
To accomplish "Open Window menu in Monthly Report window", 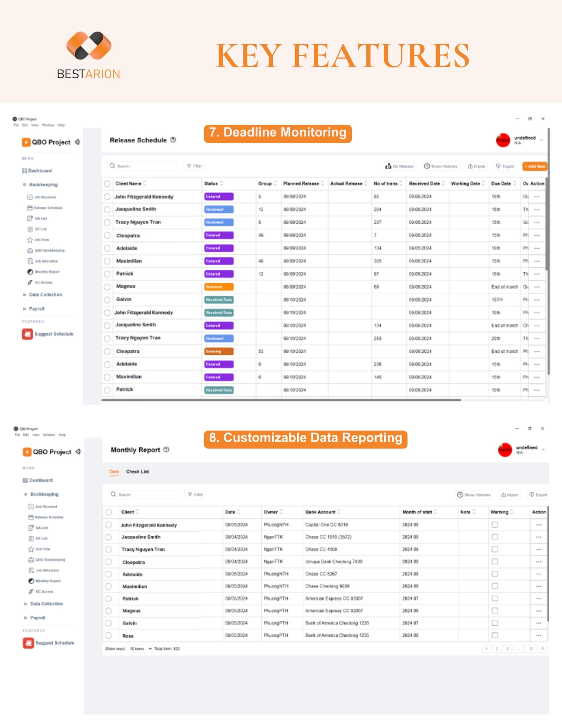I will click(x=49, y=435).
